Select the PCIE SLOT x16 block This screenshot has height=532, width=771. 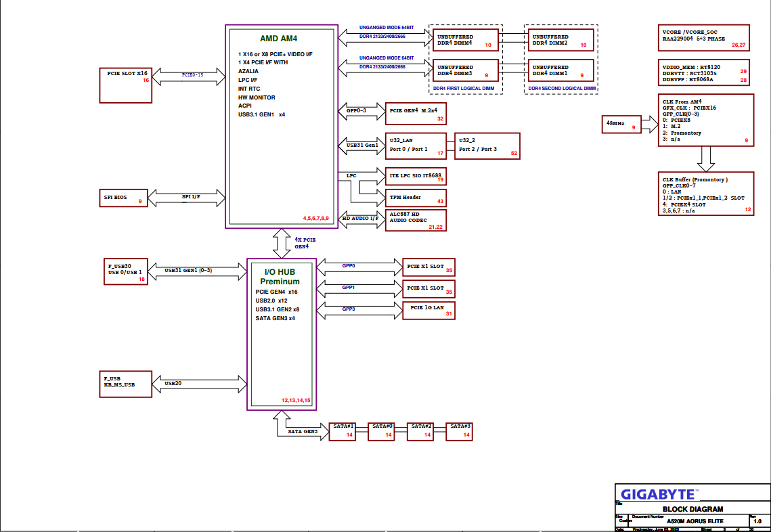[126, 85]
